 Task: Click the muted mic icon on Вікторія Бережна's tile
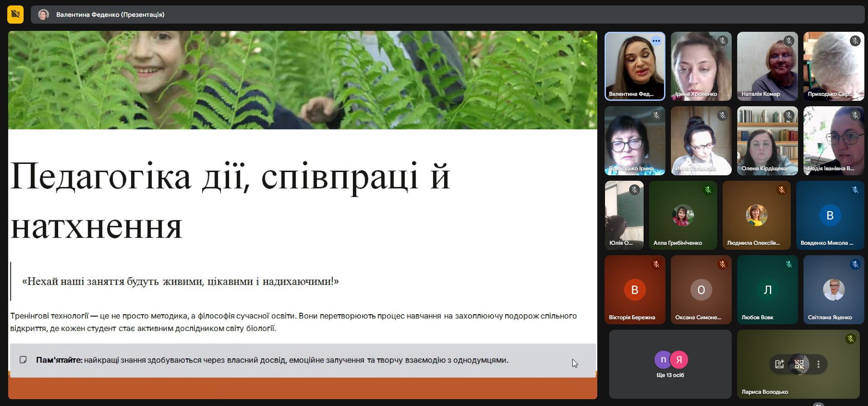[x=656, y=264]
